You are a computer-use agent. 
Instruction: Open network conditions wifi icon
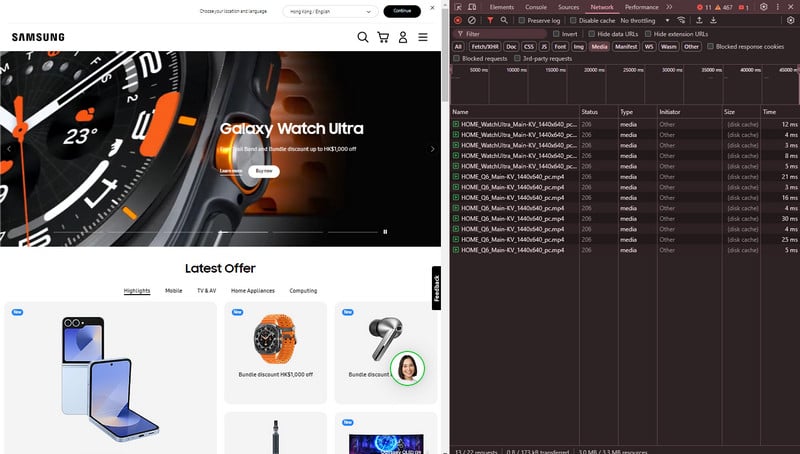(681, 20)
